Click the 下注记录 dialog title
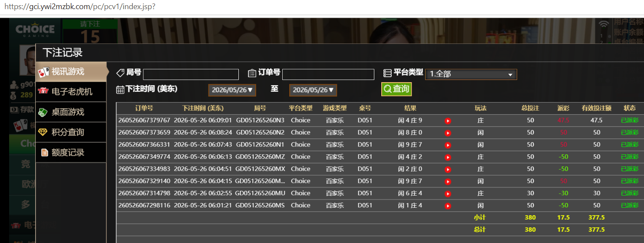 [63, 53]
